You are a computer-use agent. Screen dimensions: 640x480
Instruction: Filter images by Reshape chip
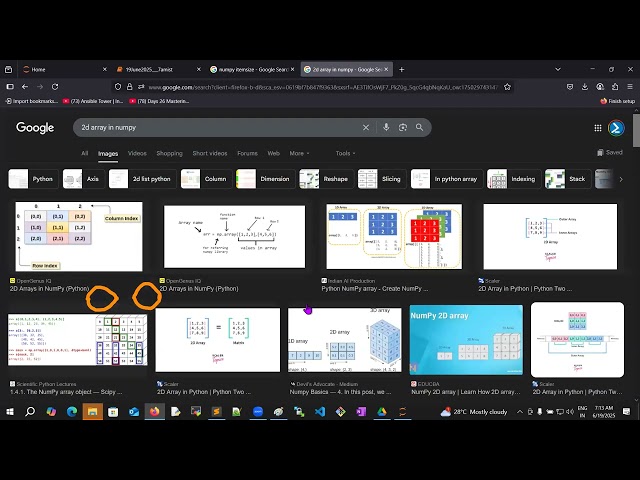click(x=325, y=179)
